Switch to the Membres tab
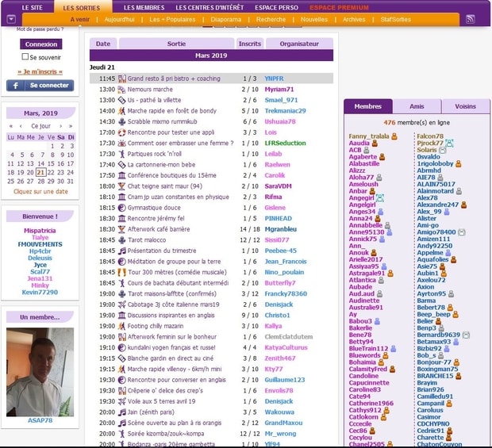This screenshot has width=492, height=448. tap(367, 106)
